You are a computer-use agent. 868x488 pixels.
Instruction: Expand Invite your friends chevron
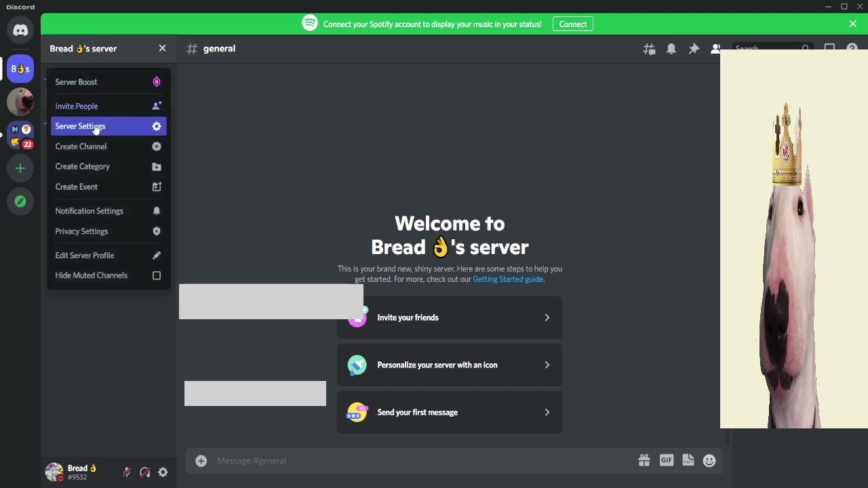click(547, 317)
